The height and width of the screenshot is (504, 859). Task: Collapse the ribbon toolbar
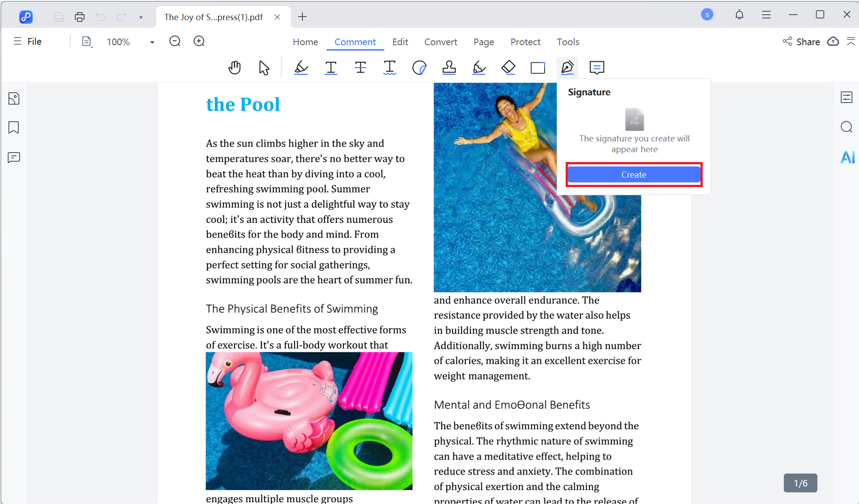coord(850,42)
